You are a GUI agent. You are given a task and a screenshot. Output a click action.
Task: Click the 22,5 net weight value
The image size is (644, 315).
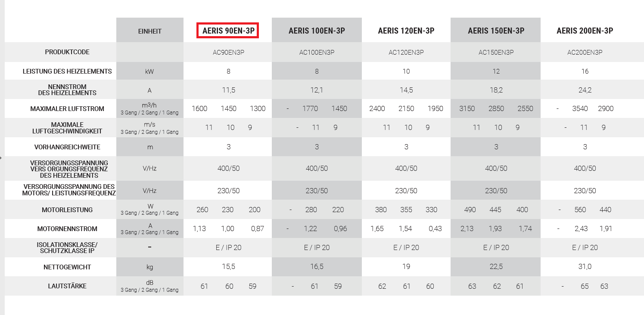point(496,267)
